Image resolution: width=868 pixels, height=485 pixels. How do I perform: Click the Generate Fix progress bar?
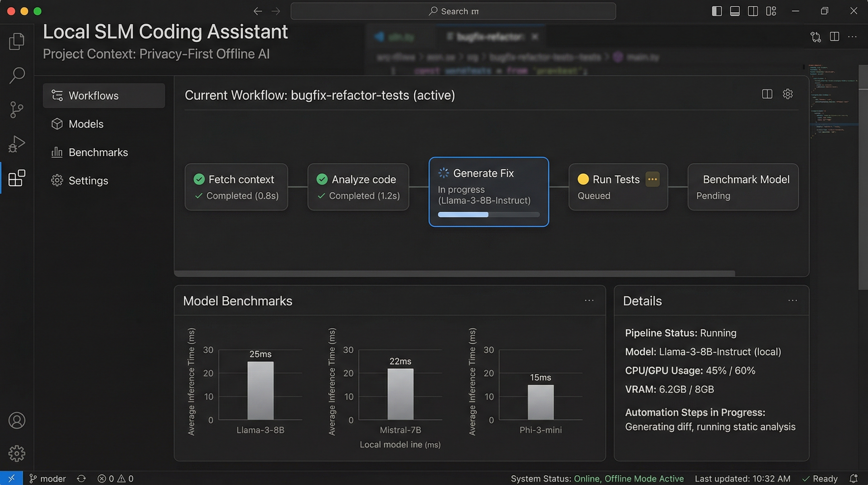pyautogui.click(x=488, y=214)
